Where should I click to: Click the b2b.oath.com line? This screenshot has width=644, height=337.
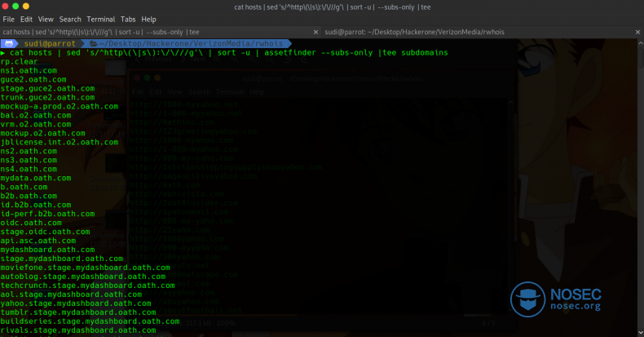[29, 196]
